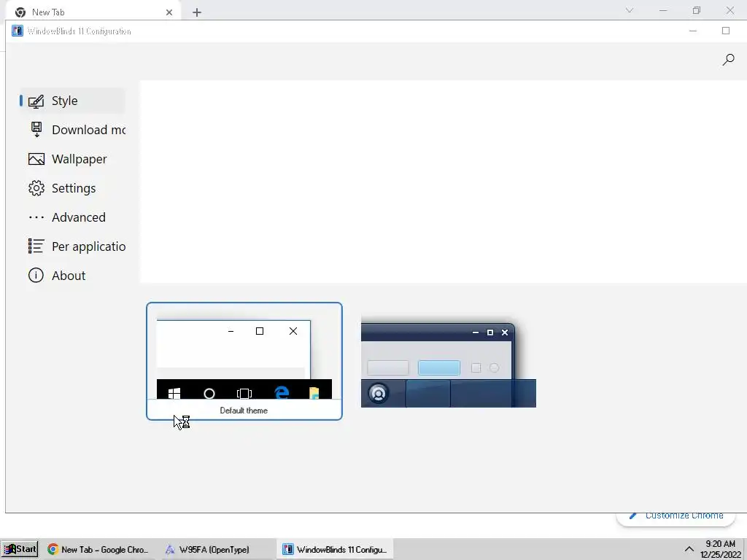Click the Advanced three-dots icon
This screenshot has height=560, width=747.
coord(36,217)
